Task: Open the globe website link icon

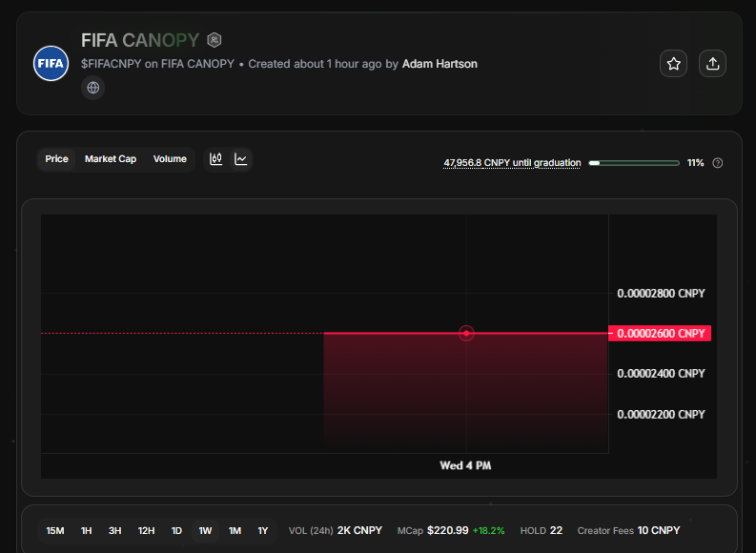Action: point(93,88)
